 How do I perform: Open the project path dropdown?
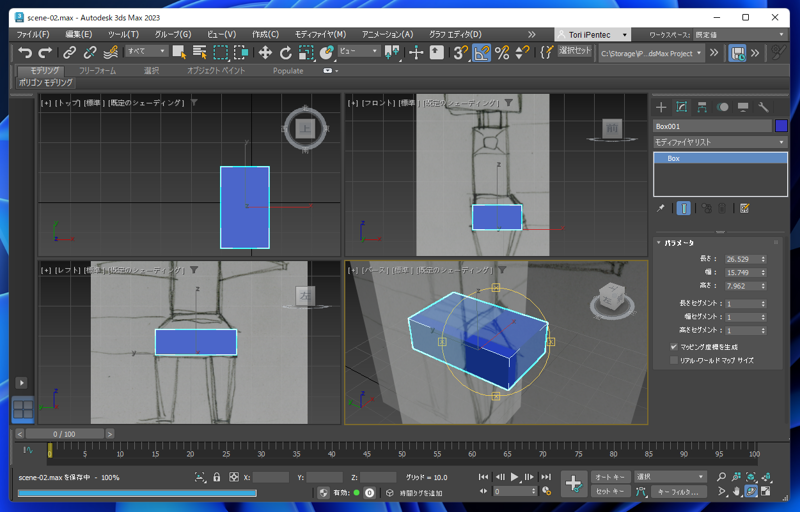[652, 53]
